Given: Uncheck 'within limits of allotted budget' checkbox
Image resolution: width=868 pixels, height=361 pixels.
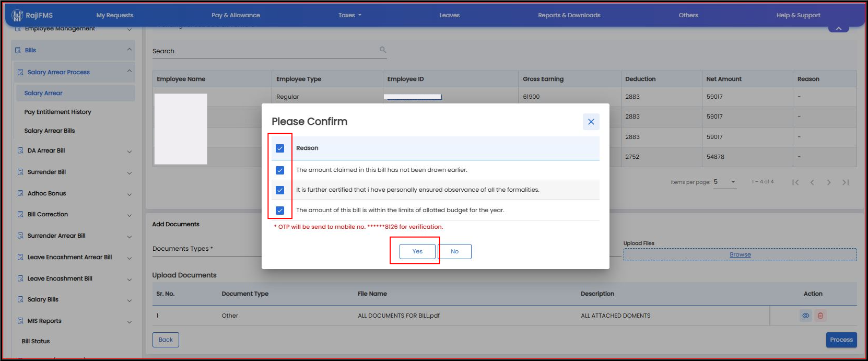Looking at the screenshot, I should coord(280,210).
